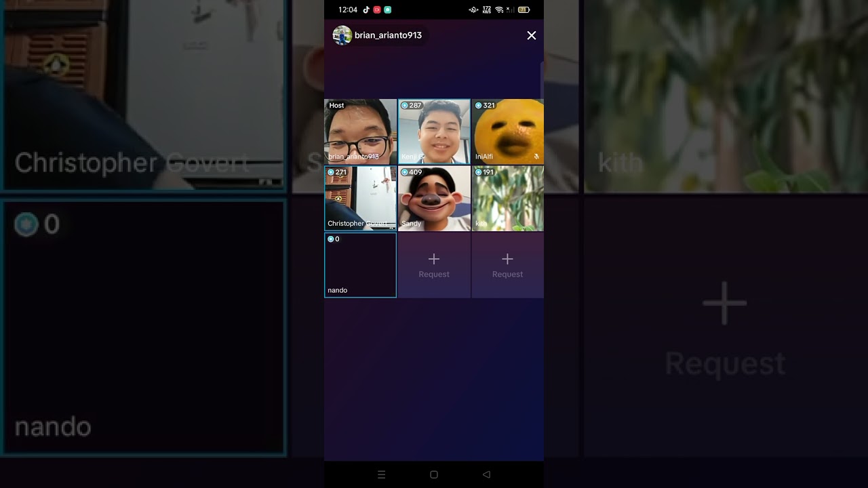Open Sandy's cartoon-filter video tile
The width and height of the screenshot is (868, 488).
pyautogui.click(x=434, y=199)
